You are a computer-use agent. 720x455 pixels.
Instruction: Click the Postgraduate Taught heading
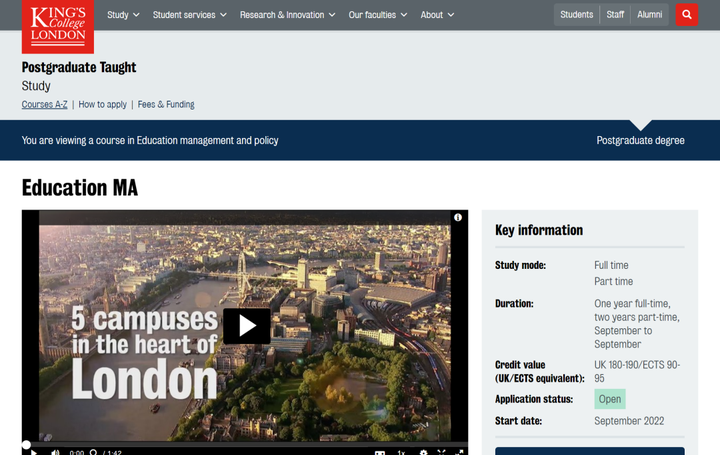[x=79, y=67]
